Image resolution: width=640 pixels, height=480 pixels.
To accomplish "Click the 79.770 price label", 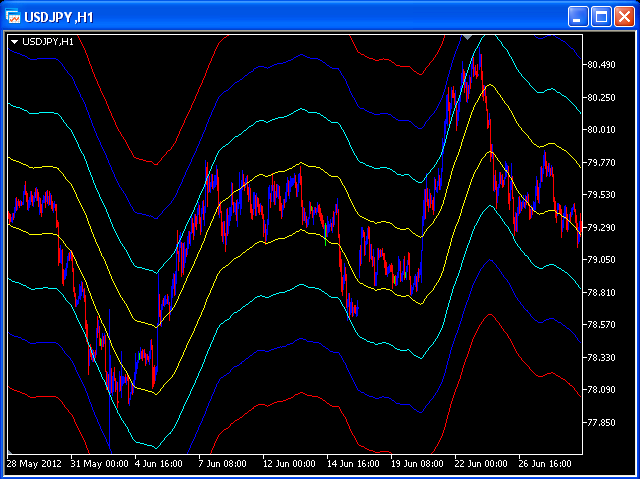I will pos(602,162).
